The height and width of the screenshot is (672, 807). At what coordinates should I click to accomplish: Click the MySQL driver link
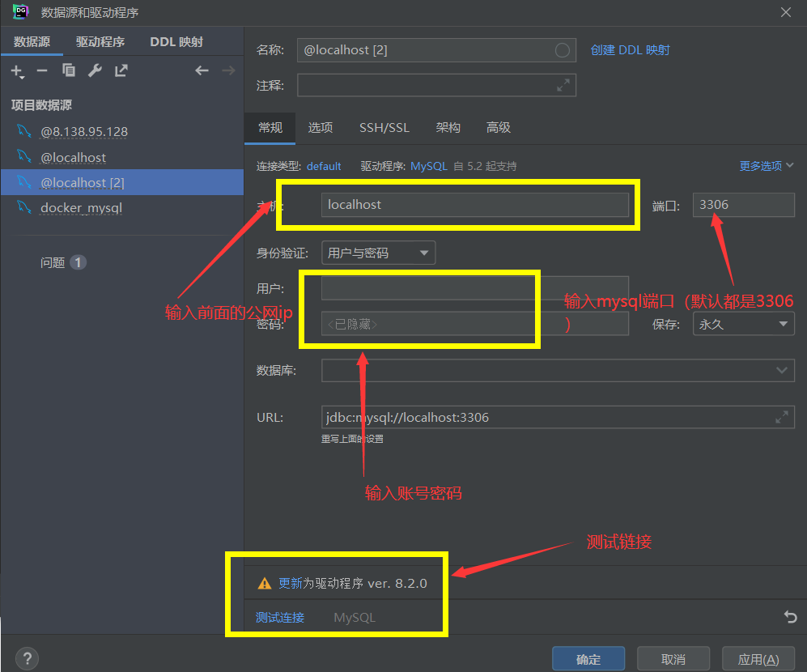(x=429, y=166)
